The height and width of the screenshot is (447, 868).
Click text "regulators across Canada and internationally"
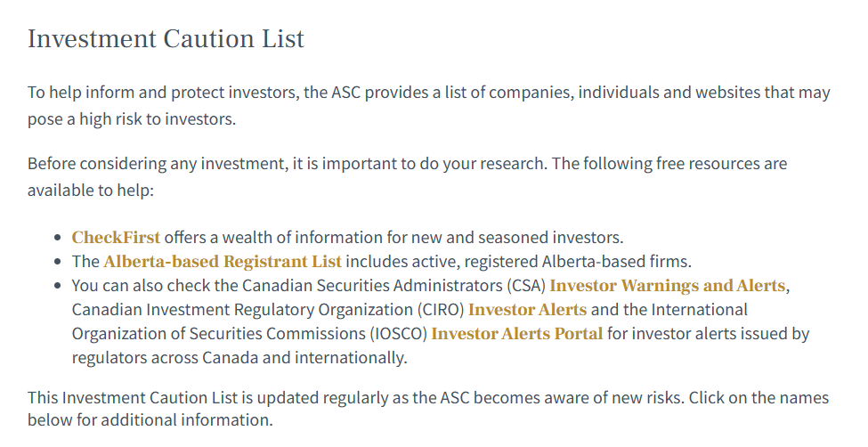239,358
